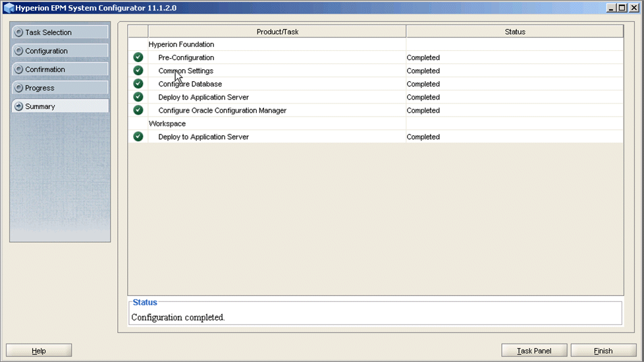Viewport: 644px width, 362px height.
Task: Click the Progress step bullet icon
Action: tap(18, 88)
